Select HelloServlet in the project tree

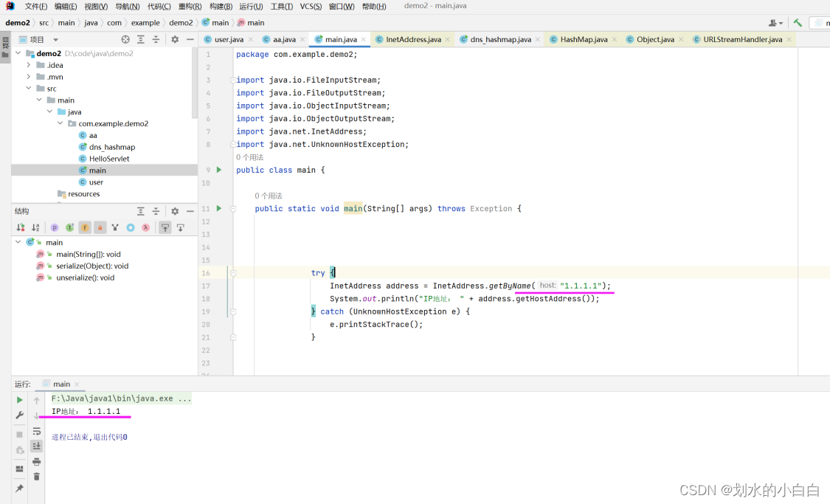pyautogui.click(x=109, y=159)
